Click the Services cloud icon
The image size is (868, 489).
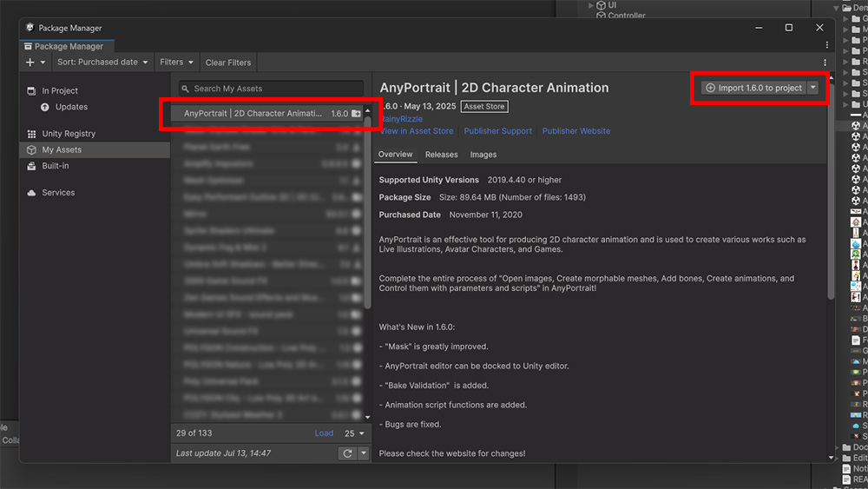tap(31, 193)
